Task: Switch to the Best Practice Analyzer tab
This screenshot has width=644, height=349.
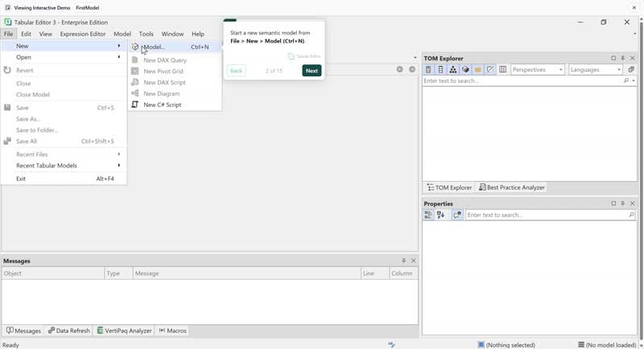Action: 512,187
